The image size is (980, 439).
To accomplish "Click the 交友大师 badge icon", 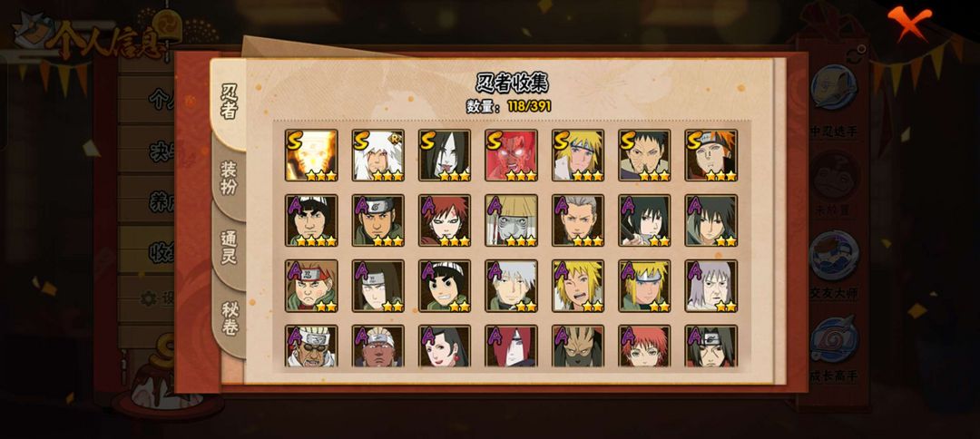I will [x=834, y=256].
